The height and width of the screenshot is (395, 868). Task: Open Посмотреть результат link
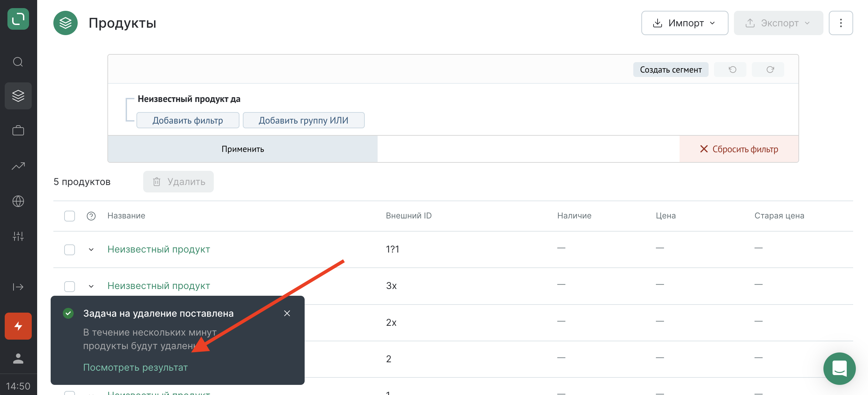coord(135,367)
